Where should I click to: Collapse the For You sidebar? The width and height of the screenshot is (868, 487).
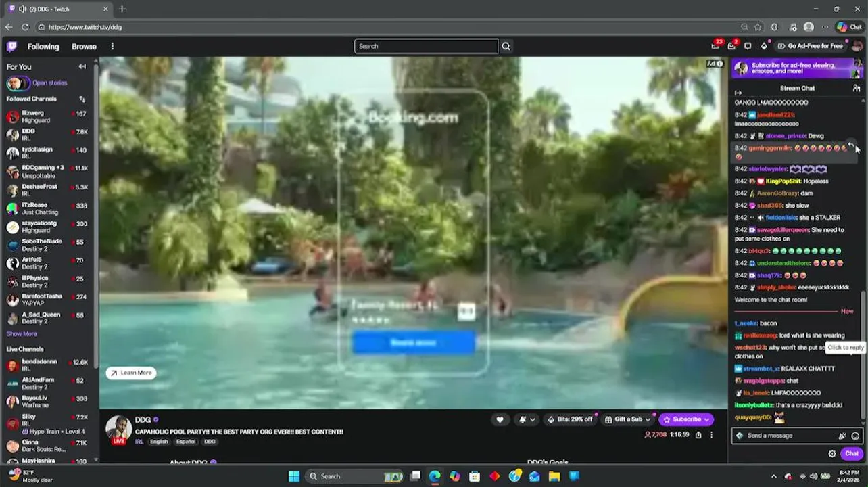tap(82, 66)
